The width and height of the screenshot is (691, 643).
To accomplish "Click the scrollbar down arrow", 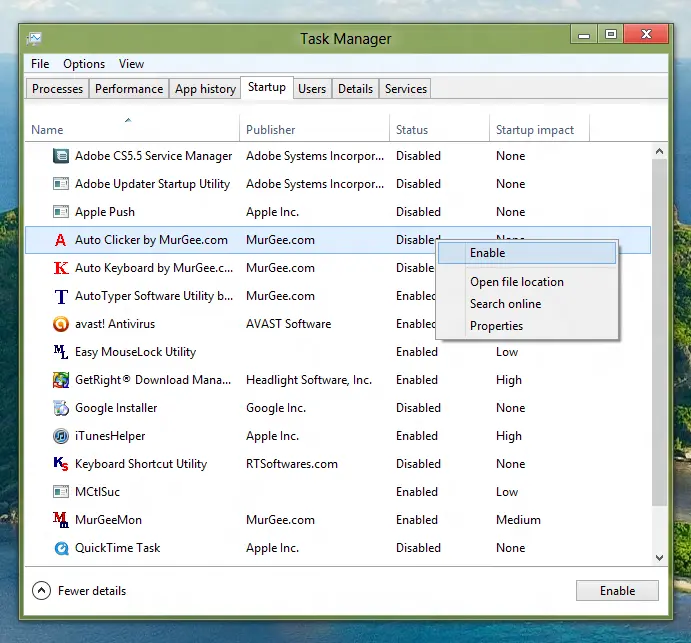I will (659, 558).
